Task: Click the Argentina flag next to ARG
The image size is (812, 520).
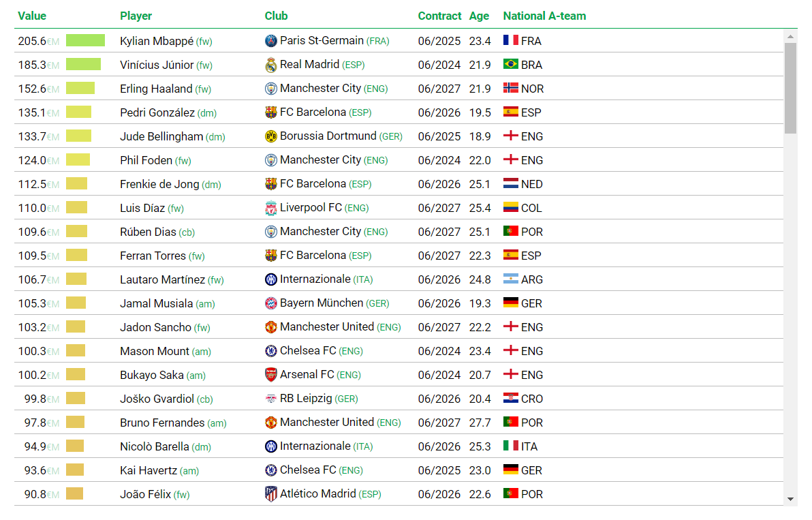Action: coord(511,279)
